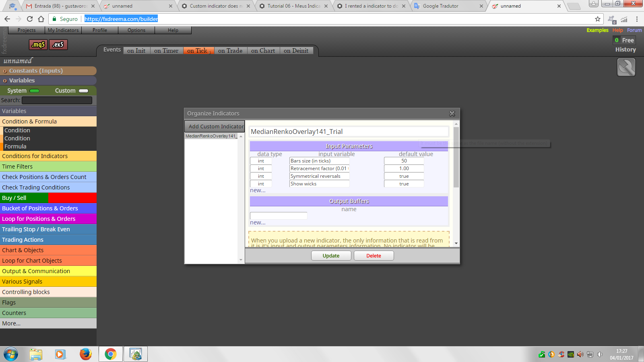This screenshot has width=644, height=362.
Task: Open Chrome menu dots
Action: 637,19
